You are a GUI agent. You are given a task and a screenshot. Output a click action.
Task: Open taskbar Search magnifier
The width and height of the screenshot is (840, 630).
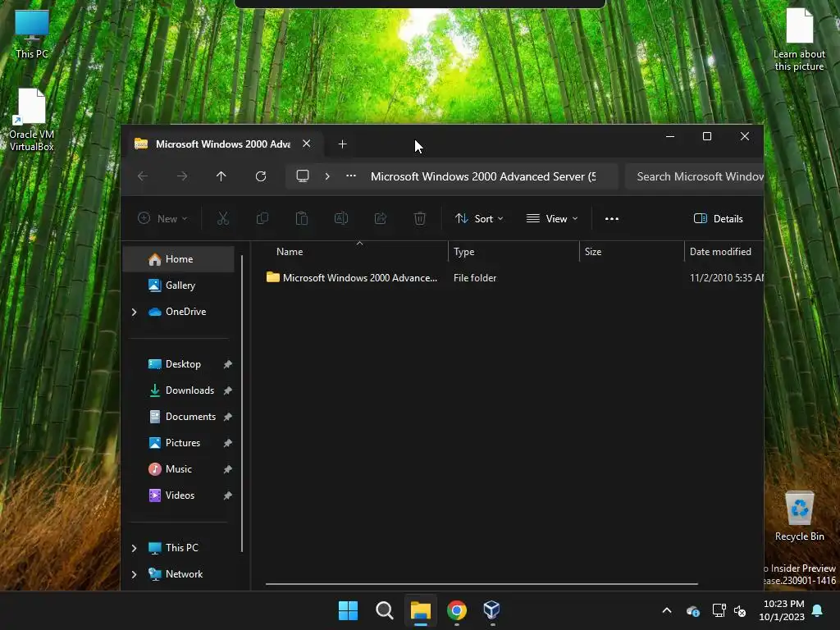[x=384, y=610]
